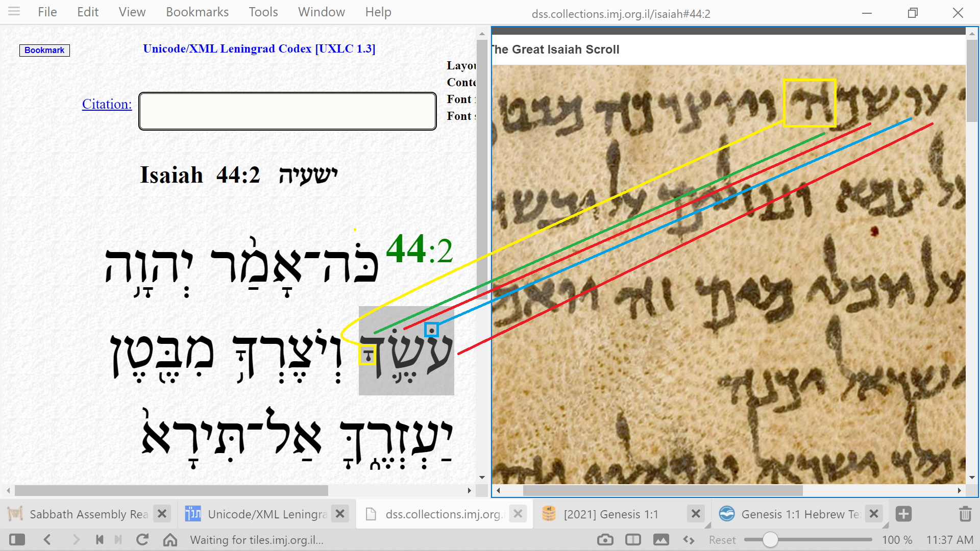
Task: Reload the current page
Action: [x=142, y=540]
